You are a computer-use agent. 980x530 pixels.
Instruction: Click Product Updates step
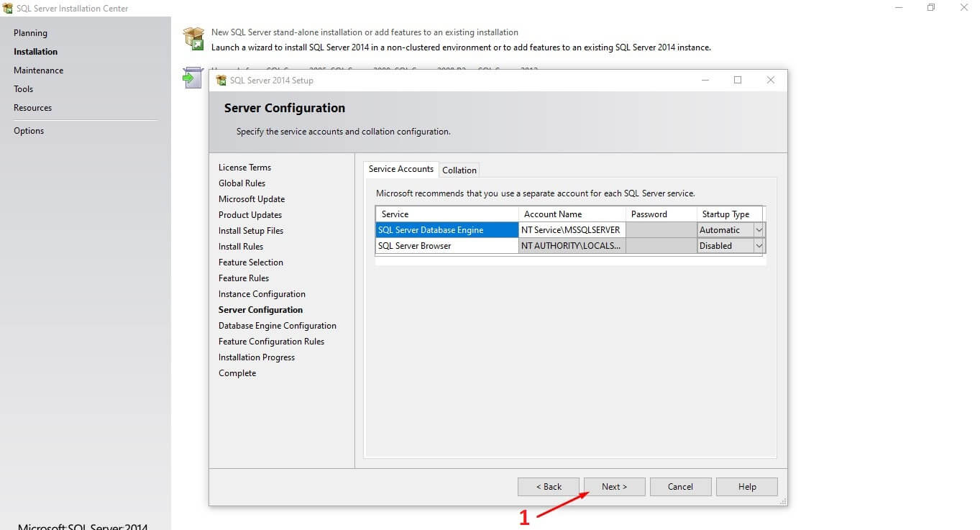tap(250, 215)
